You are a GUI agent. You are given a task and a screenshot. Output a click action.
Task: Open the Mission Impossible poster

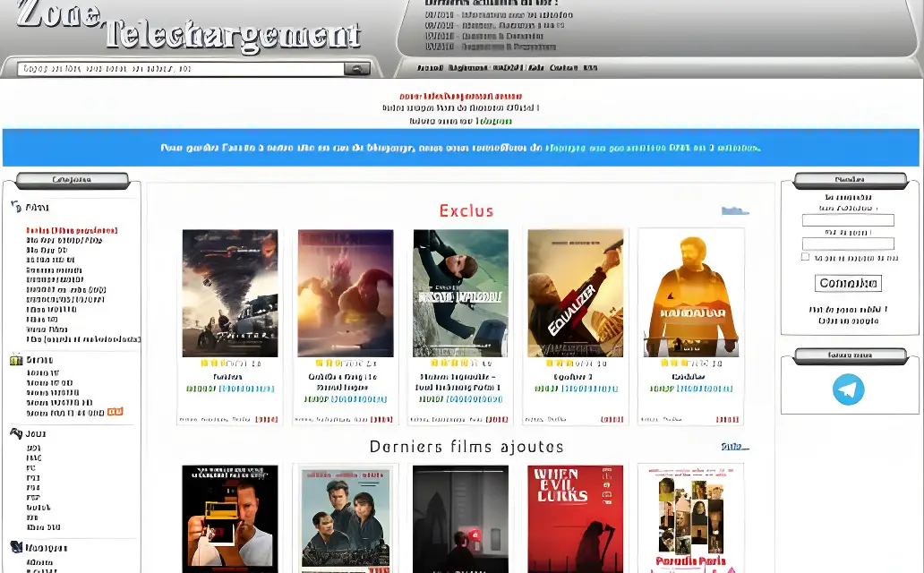[460, 293]
